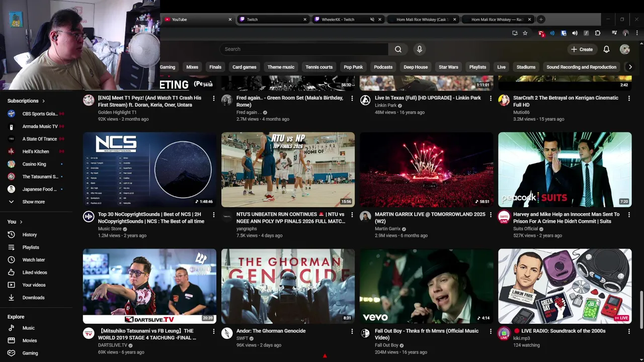Image resolution: width=644 pixels, height=362 pixels.
Task: Open account avatar menu in YouTube header
Action: click(x=625, y=49)
